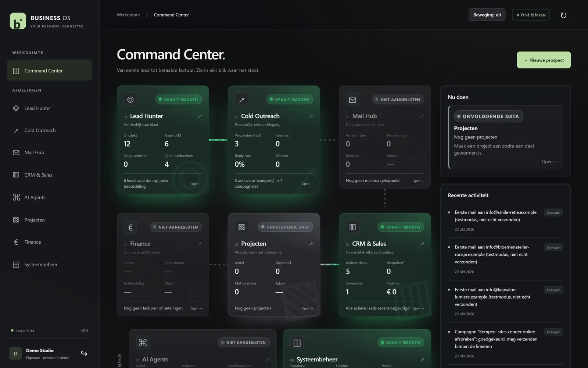Click the Finance euro icon in sidebar
This screenshot has width=588, height=368.
click(16, 242)
